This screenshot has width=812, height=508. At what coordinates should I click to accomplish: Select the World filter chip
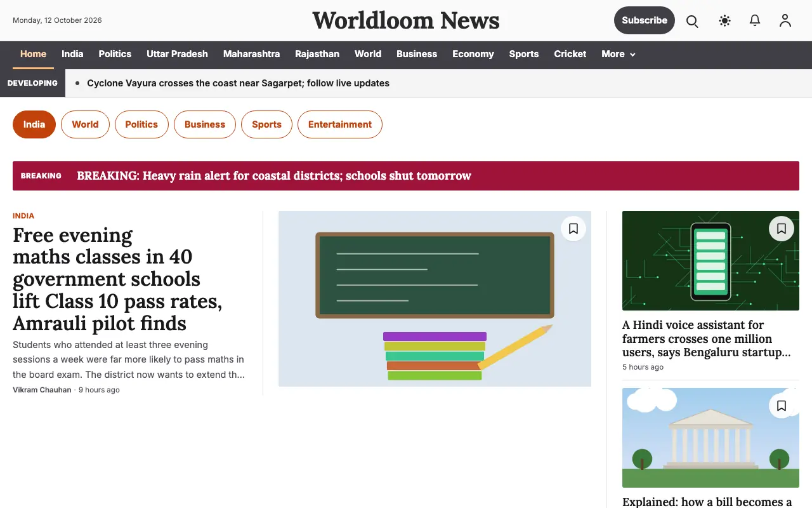click(x=85, y=124)
